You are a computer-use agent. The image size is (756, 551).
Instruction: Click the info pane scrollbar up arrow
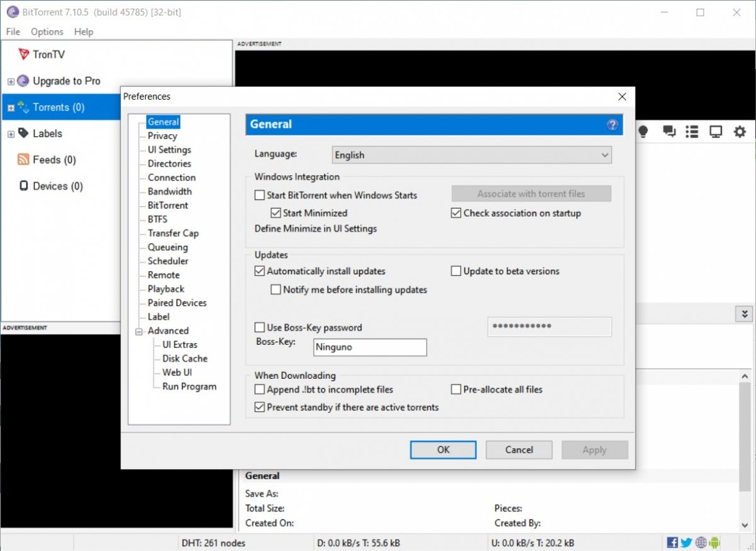point(745,376)
